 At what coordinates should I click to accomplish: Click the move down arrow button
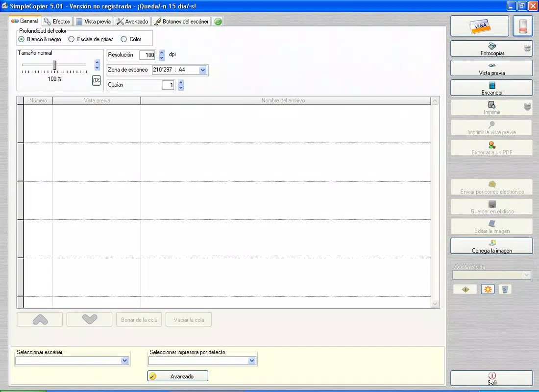click(x=89, y=319)
